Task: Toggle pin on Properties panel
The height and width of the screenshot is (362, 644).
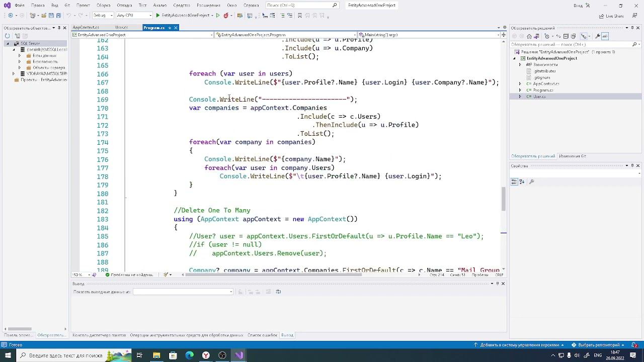Action: (632, 165)
